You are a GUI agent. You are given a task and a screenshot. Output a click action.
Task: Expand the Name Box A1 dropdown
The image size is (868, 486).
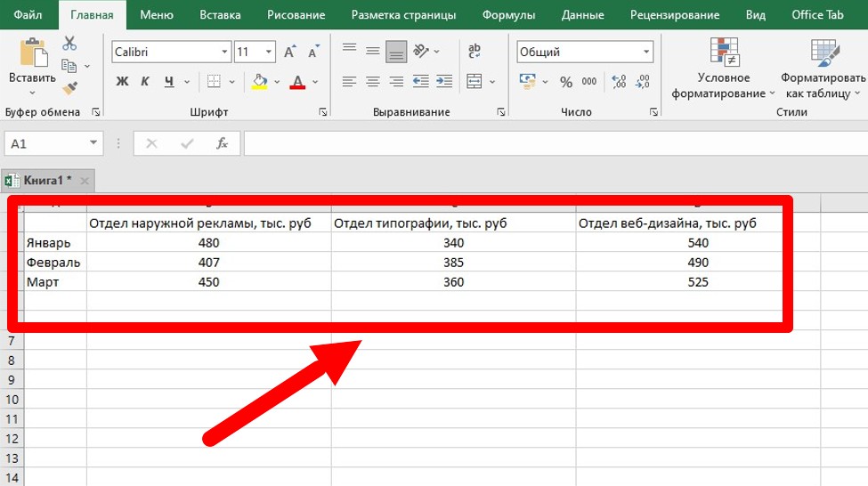click(x=93, y=143)
